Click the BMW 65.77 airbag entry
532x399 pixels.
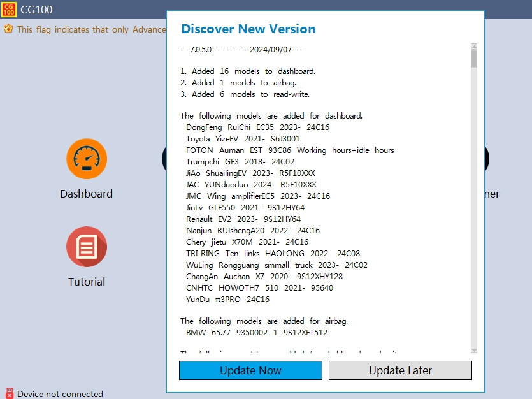click(x=257, y=333)
